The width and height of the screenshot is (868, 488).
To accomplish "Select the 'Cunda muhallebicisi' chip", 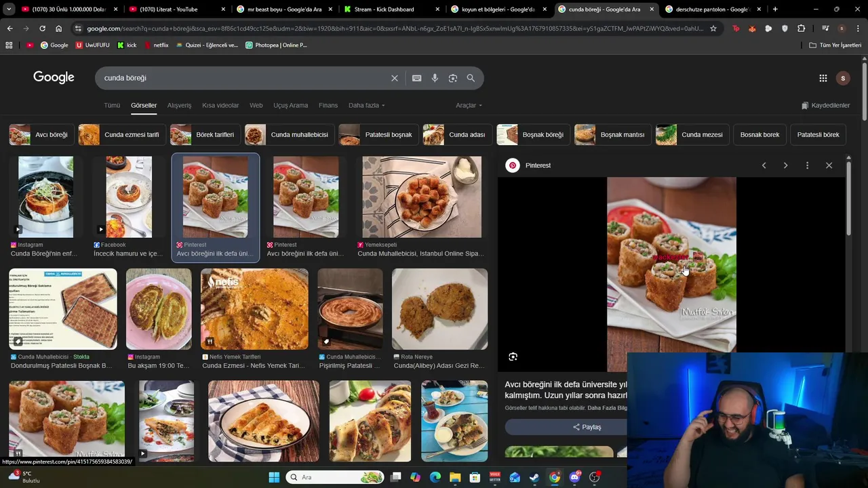I will [x=288, y=134].
